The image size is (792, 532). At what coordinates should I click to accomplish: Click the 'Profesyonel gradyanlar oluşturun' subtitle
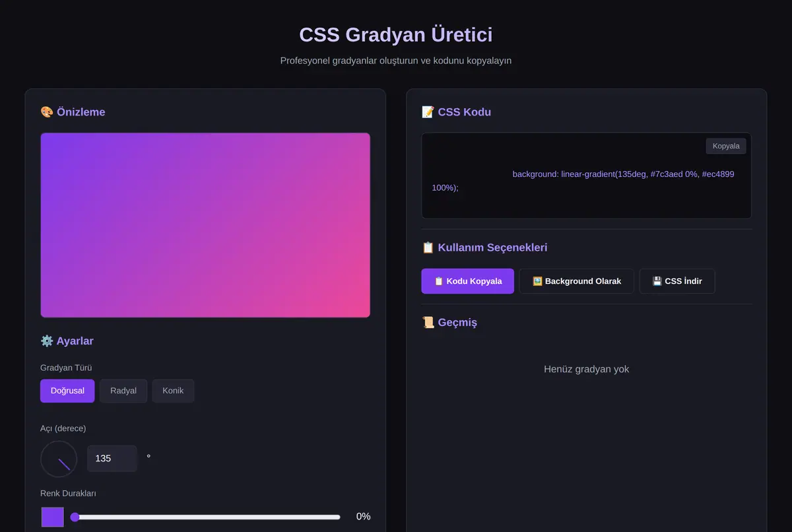[x=396, y=61]
